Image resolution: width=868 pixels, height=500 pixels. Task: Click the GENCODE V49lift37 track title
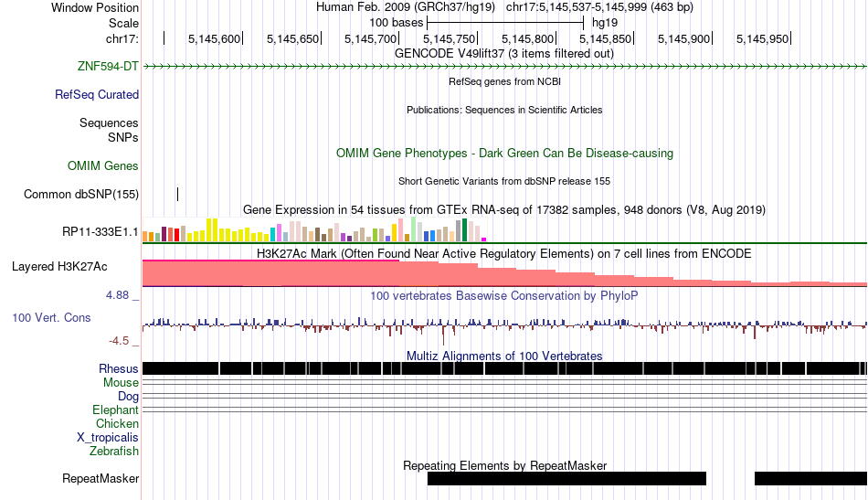504,54
